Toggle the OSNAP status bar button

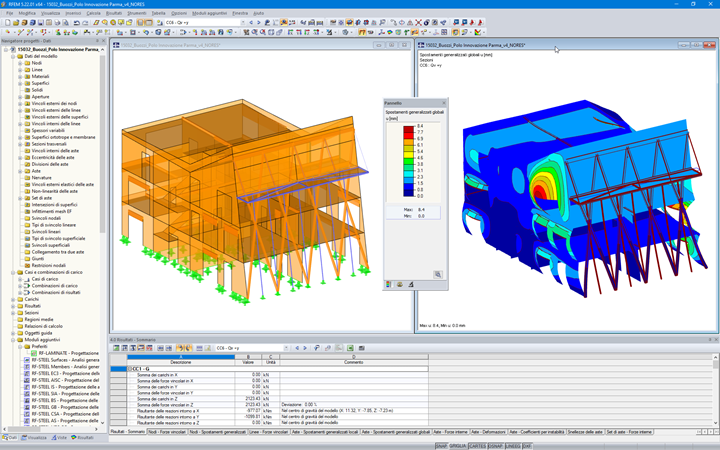tap(495, 446)
